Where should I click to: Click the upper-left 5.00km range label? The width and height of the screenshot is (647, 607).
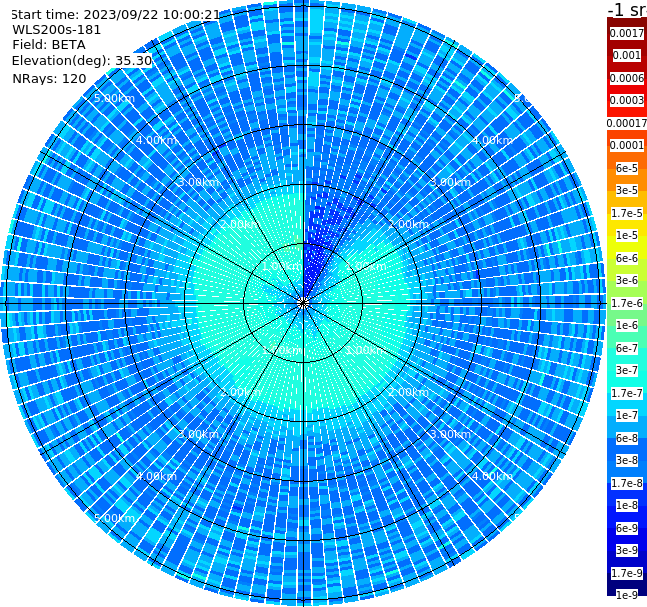(114, 98)
